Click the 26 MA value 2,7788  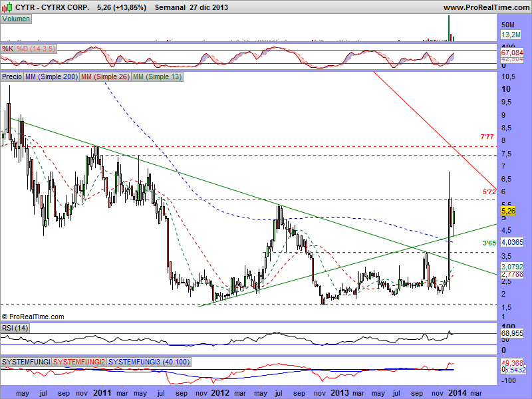[x=512, y=274]
